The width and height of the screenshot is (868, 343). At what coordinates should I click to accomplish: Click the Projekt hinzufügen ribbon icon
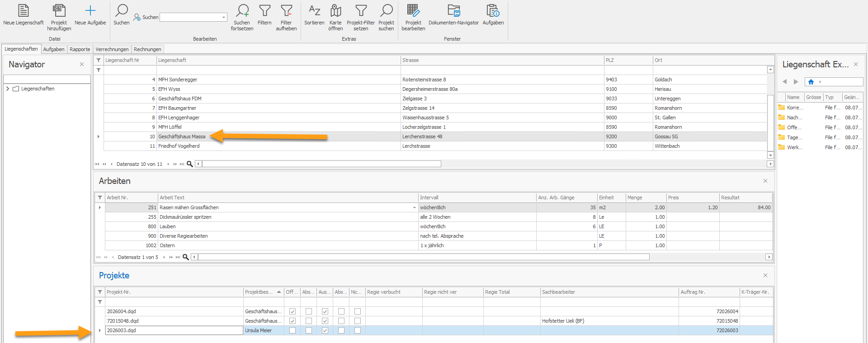pyautogui.click(x=59, y=17)
